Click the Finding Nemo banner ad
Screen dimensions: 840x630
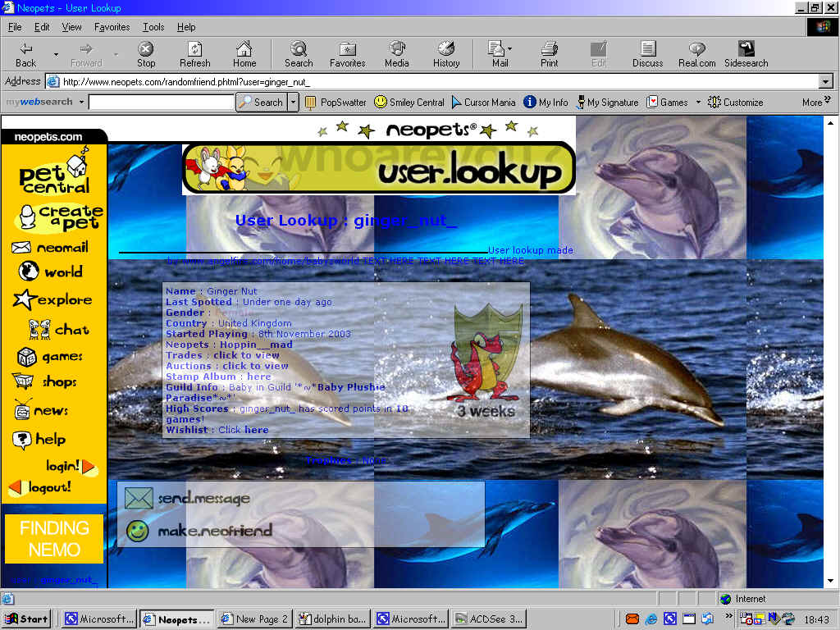(55, 539)
